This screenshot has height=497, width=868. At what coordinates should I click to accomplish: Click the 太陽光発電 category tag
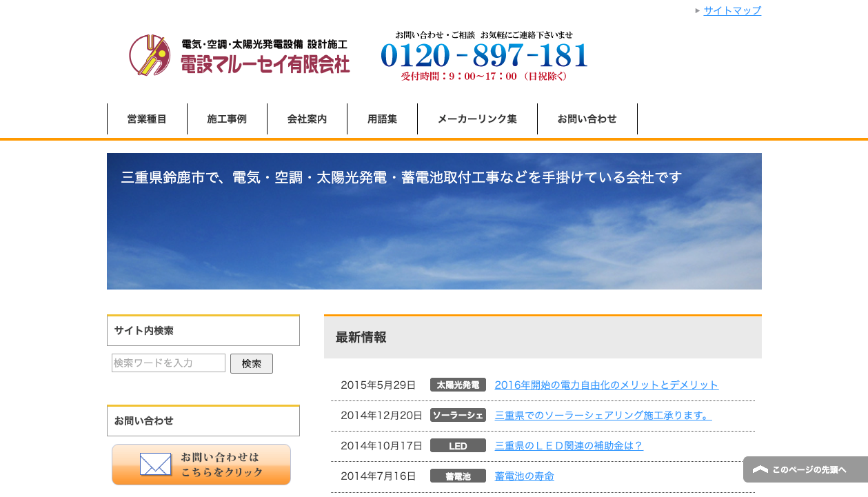458,385
